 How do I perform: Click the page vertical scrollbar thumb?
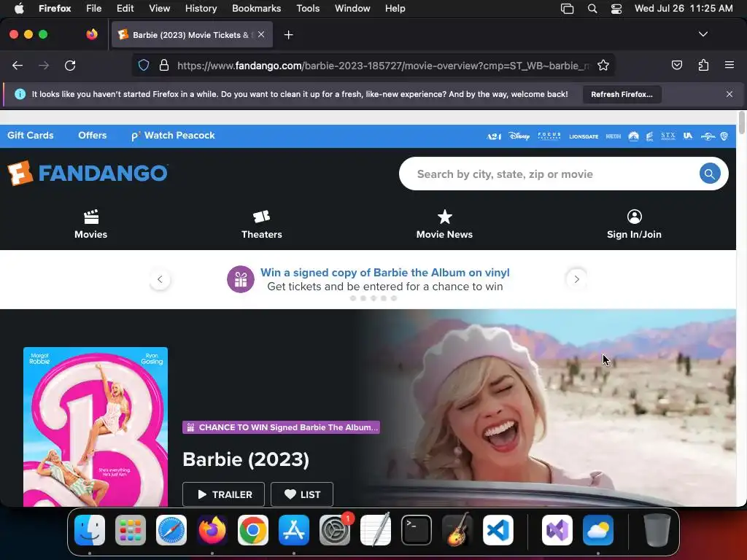(741, 122)
